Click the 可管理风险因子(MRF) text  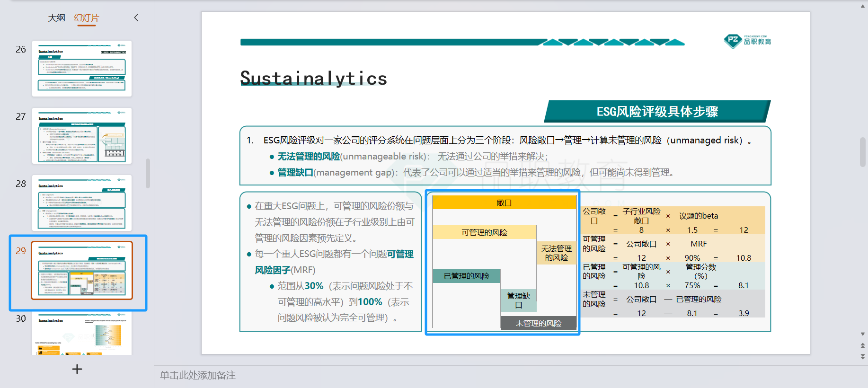334,262
